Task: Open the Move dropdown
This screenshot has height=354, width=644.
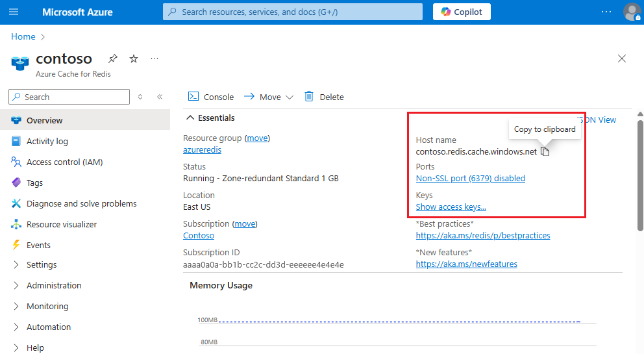Action: [x=269, y=97]
